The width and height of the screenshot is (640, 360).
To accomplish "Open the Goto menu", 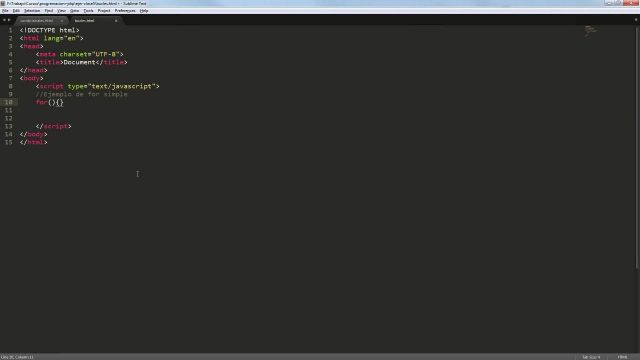I will click(75, 11).
